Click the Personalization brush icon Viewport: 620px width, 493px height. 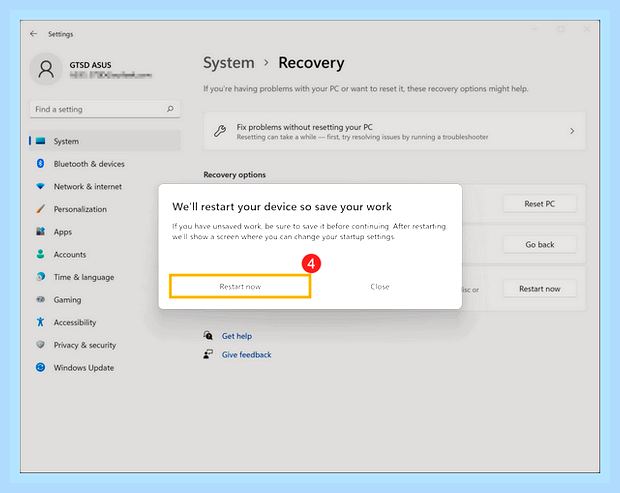[x=40, y=209]
